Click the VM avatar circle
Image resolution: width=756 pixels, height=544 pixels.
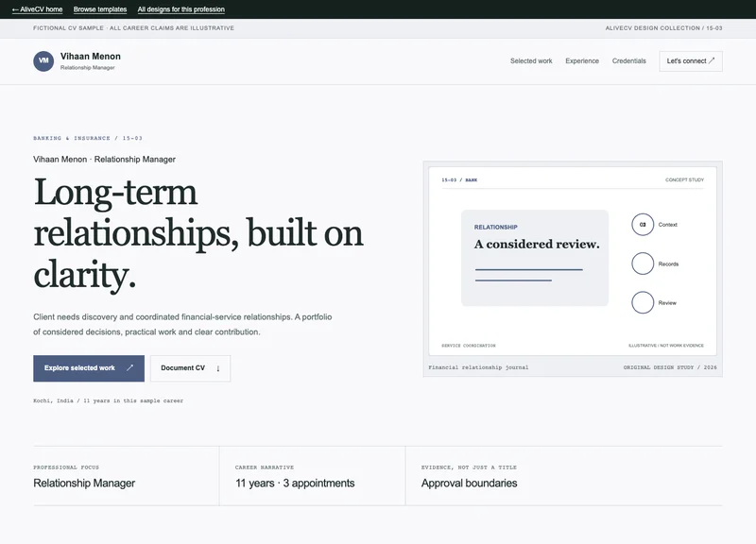[43, 61]
